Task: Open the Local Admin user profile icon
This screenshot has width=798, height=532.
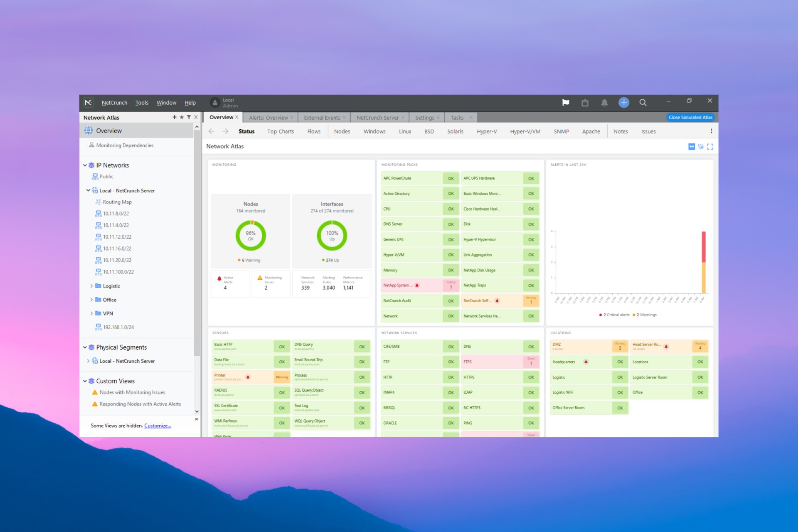Action: [x=215, y=103]
